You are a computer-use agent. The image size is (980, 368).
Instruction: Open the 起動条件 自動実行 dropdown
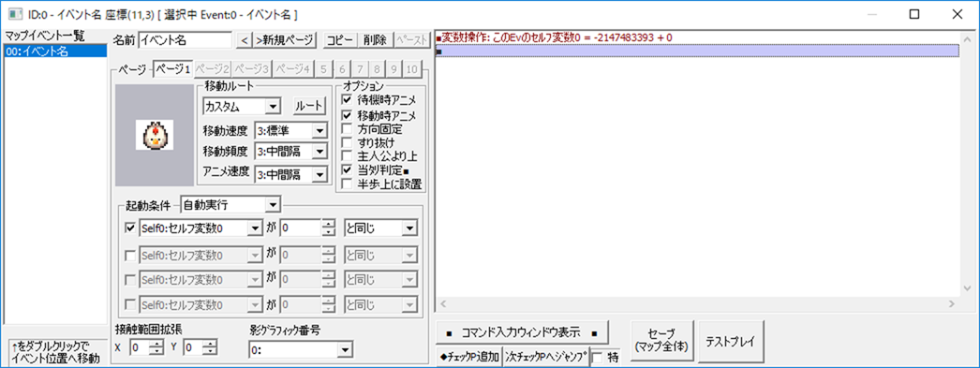pos(230,205)
